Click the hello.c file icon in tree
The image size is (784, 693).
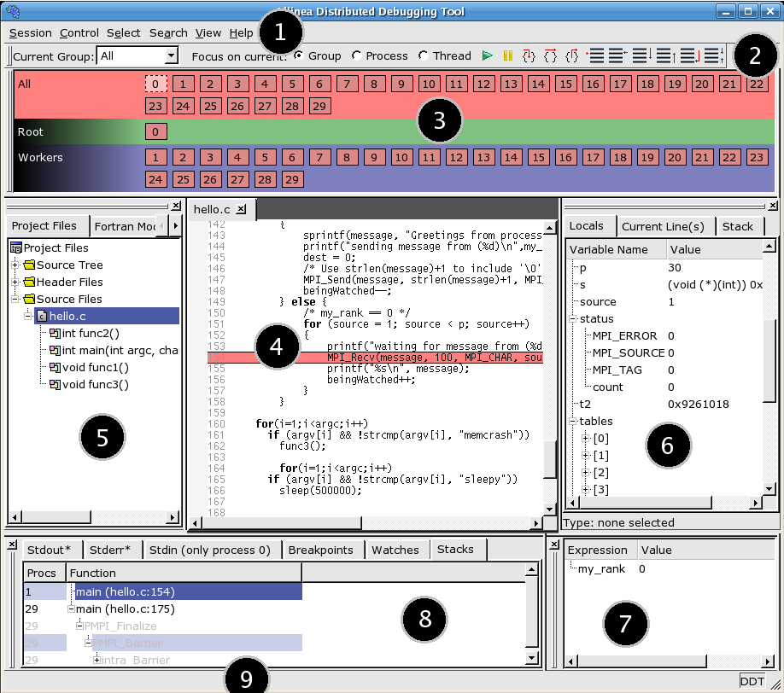point(42,317)
